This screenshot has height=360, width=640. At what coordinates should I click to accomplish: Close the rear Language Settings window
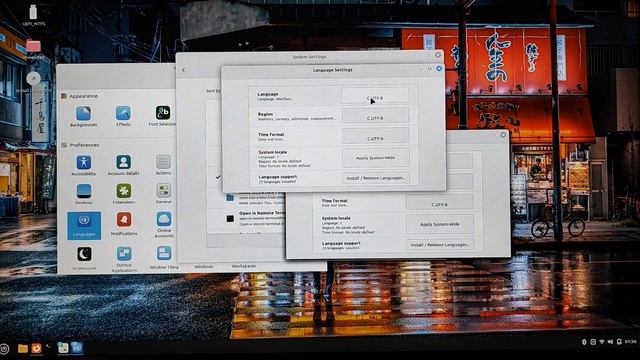point(503,135)
